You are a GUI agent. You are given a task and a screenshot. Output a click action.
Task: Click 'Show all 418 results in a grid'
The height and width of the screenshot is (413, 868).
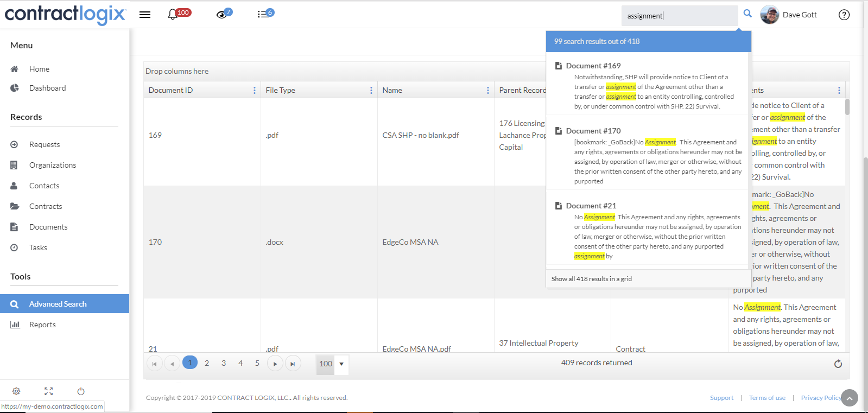(592, 279)
